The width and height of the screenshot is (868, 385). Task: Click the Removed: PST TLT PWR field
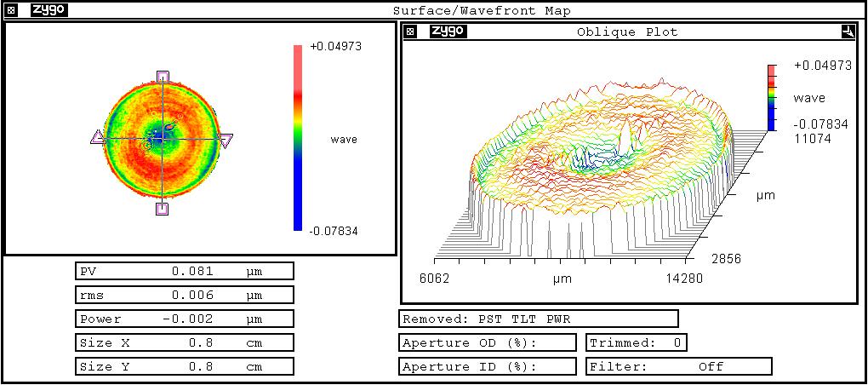[x=538, y=319]
